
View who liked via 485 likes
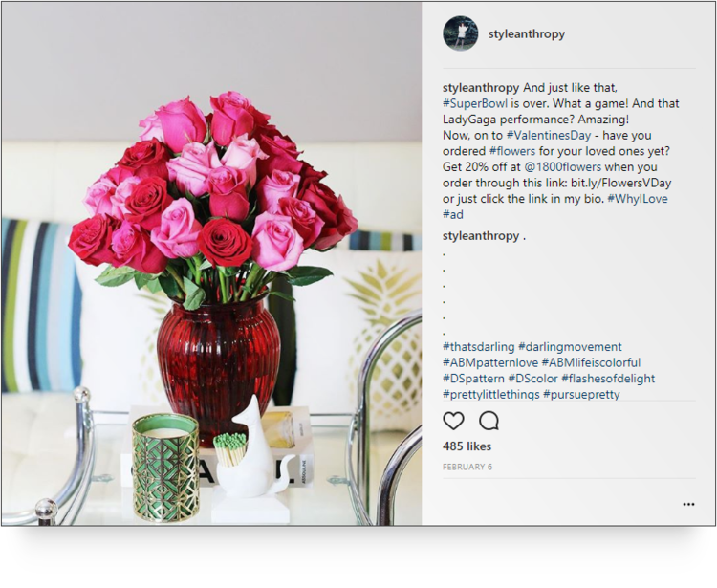point(467,446)
